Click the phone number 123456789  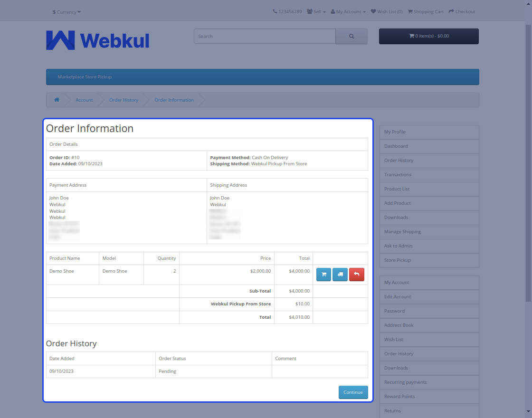[x=287, y=11]
